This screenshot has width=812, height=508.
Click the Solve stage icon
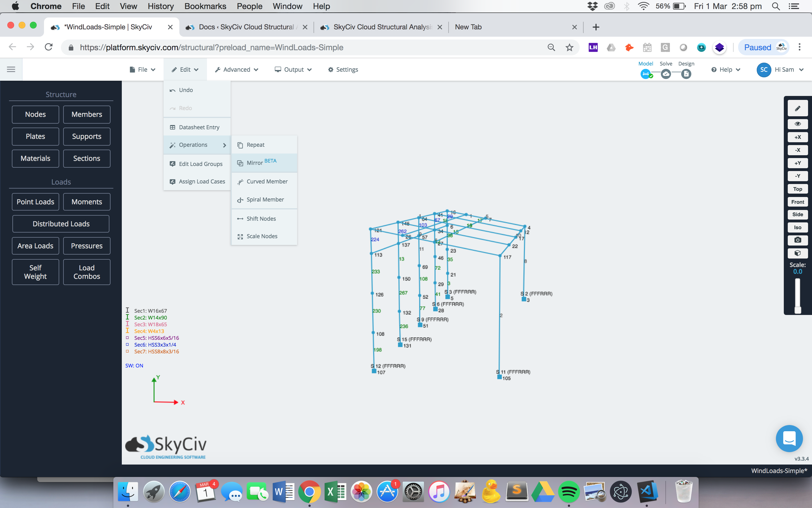tap(666, 74)
